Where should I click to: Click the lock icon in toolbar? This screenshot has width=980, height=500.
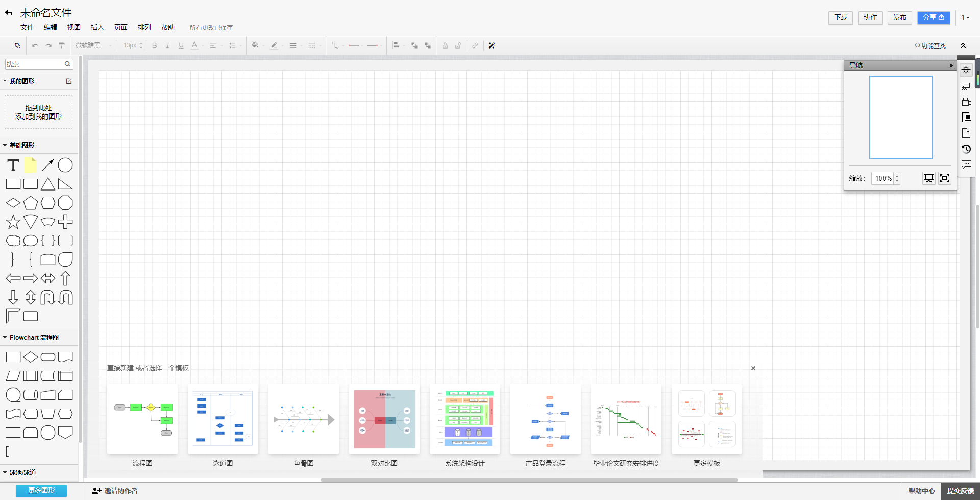445,45
